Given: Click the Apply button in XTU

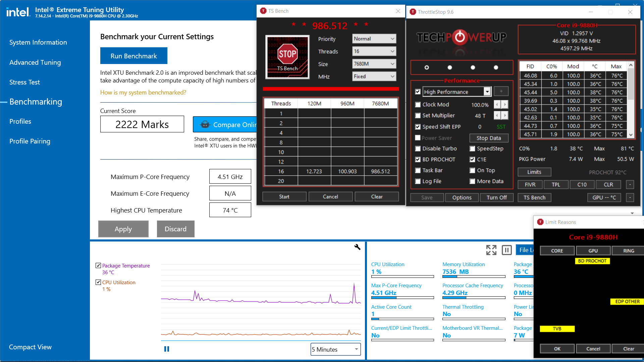Looking at the screenshot, I should point(123,229).
